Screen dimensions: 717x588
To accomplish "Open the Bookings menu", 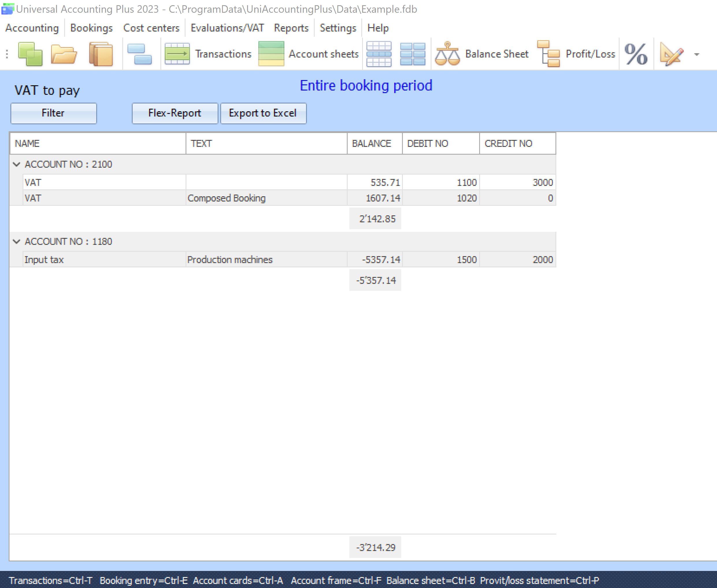I will (91, 28).
